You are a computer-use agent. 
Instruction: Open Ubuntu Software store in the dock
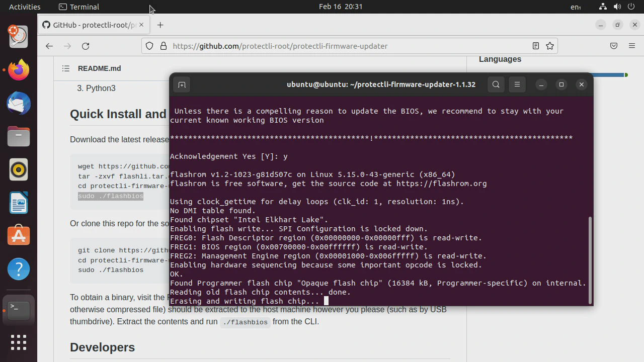[19, 236]
